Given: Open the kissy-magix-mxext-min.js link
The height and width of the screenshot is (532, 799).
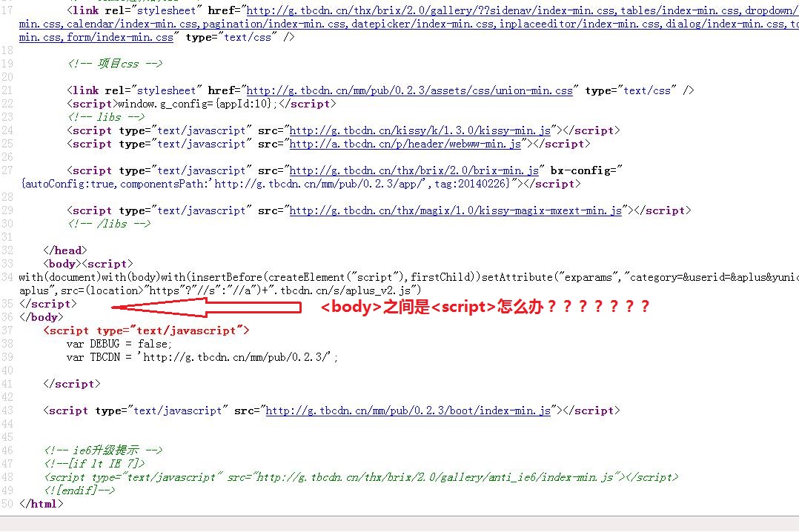Looking at the screenshot, I should pos(456,210).
